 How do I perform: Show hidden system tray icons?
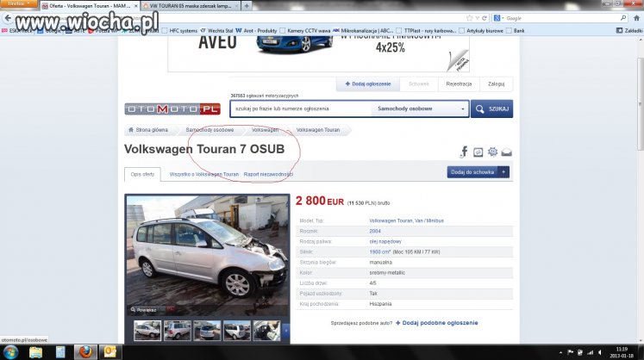point(560,352)
